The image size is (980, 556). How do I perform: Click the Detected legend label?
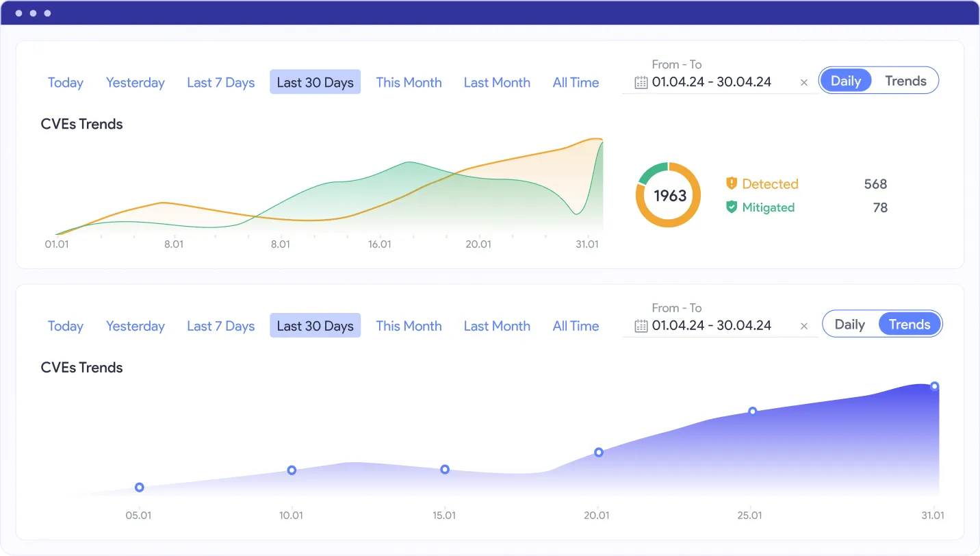point(770,184)
